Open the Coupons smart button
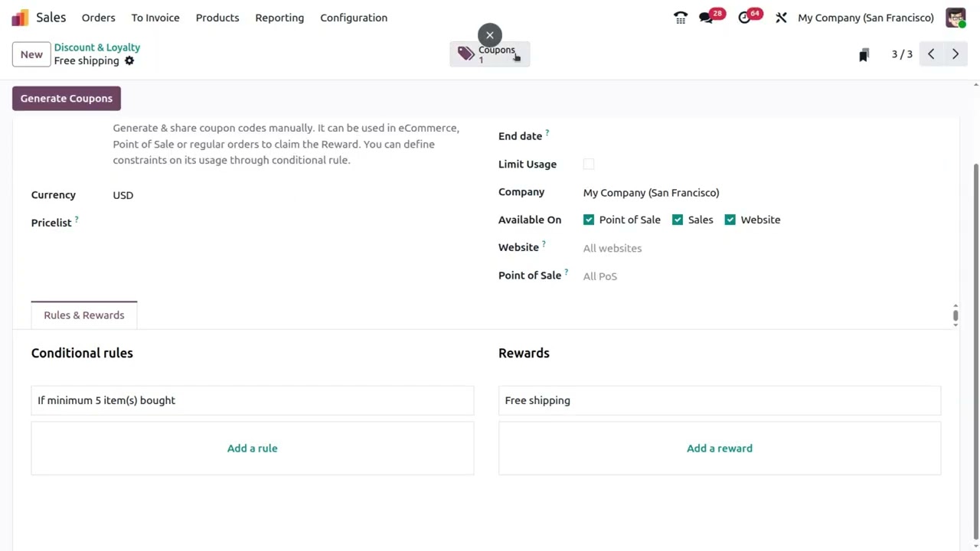 (x=490, y=54)
